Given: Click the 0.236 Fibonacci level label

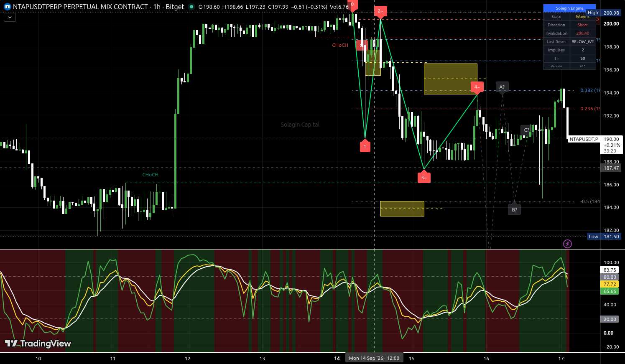Looking at the screenshot, I should (x=590, y=109).
